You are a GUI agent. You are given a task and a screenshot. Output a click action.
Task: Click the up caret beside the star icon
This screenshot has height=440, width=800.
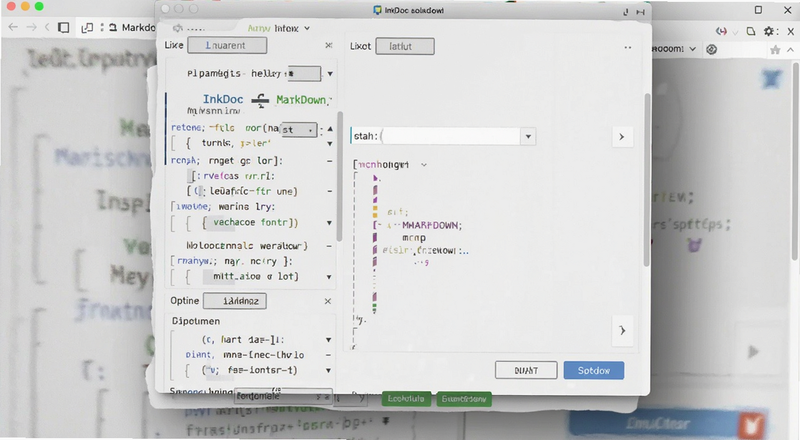pos(790,50)
